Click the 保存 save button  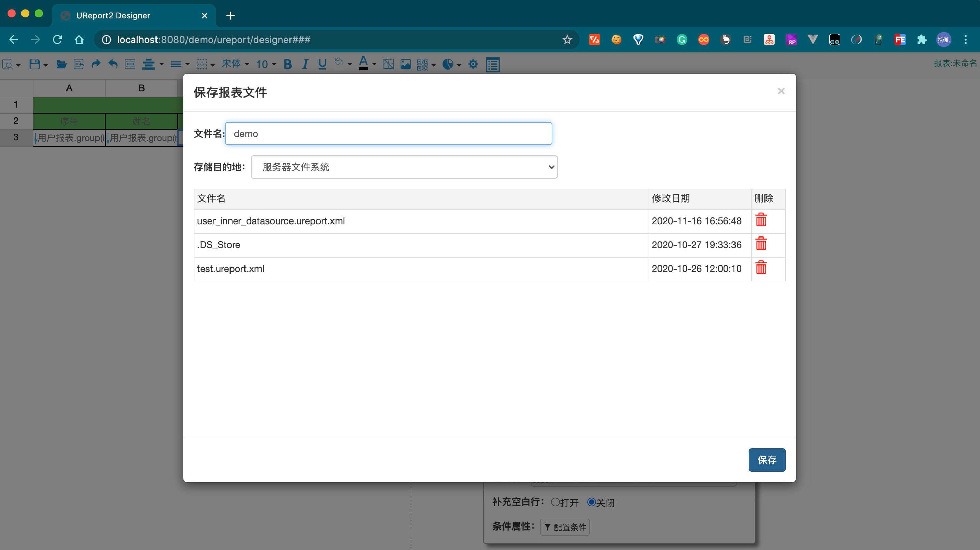pyautogui.click(x=767, y=460)
